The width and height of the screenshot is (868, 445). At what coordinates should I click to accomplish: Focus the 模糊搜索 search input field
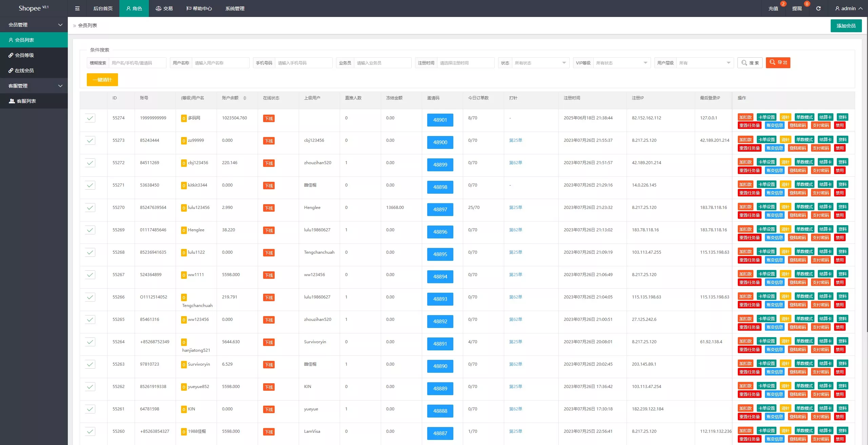[137, 63]
